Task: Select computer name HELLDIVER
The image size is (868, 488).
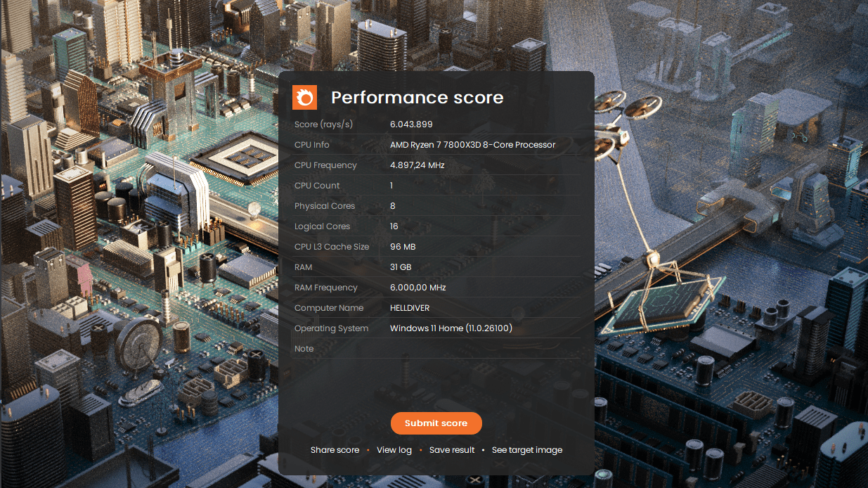Action: click(x=410, y=308)
